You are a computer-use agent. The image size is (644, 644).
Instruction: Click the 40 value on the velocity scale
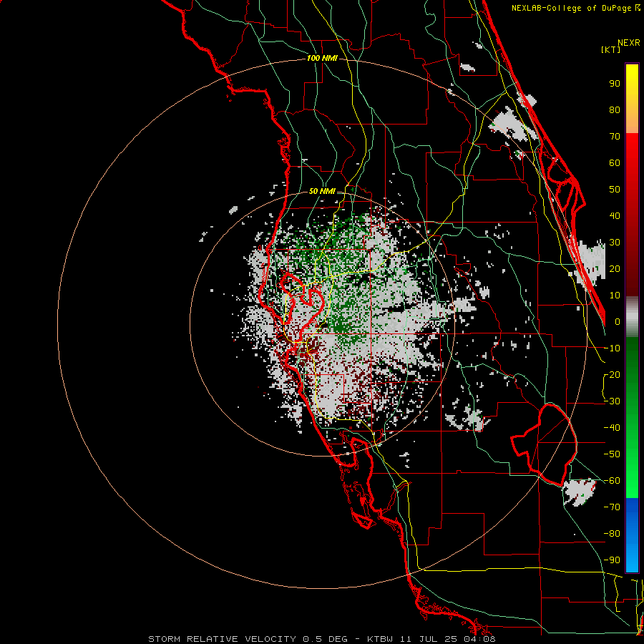pos(615,216)
